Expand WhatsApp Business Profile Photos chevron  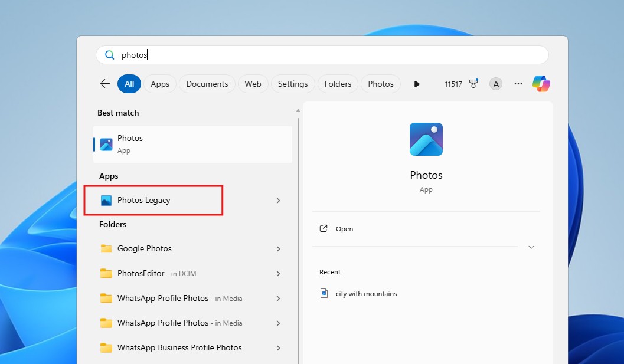(278, 348)
